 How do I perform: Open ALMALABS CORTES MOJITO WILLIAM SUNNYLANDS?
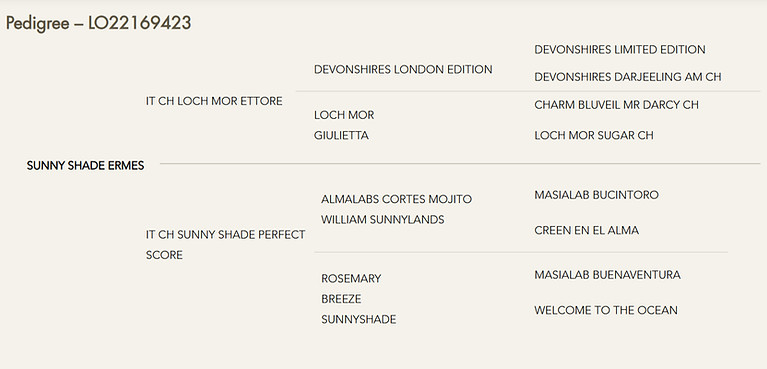[397, 209]
